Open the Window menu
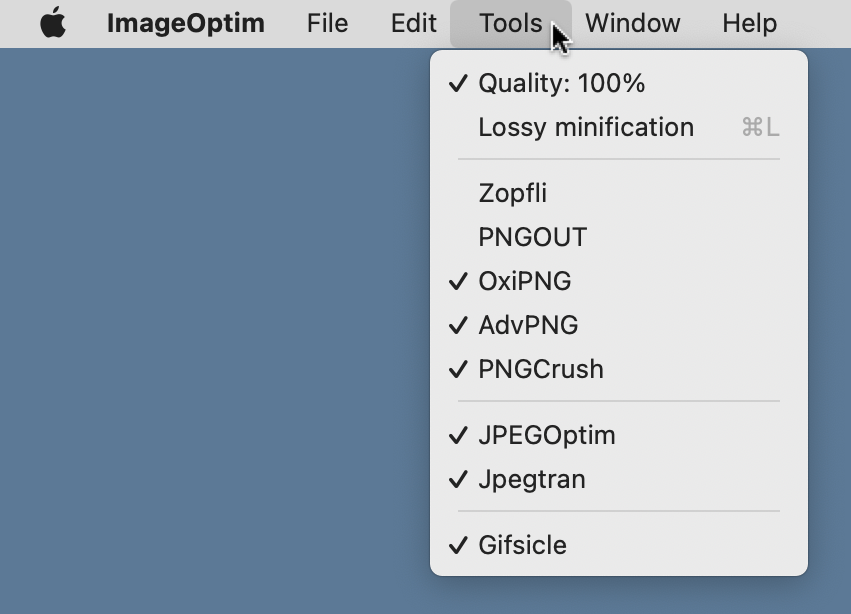Screen dimensions: 851x614 (x=632, y=22)
